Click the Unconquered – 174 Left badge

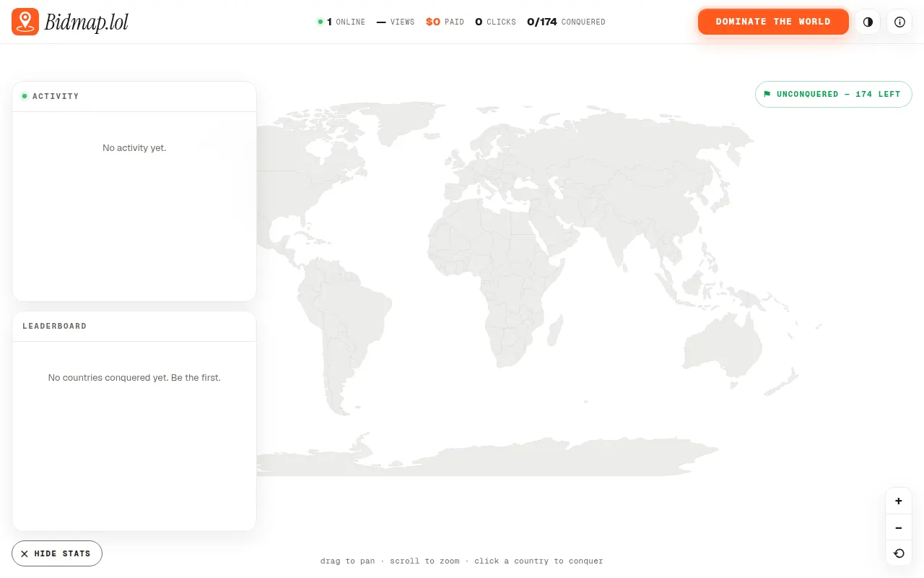click(x=834, y=94)
